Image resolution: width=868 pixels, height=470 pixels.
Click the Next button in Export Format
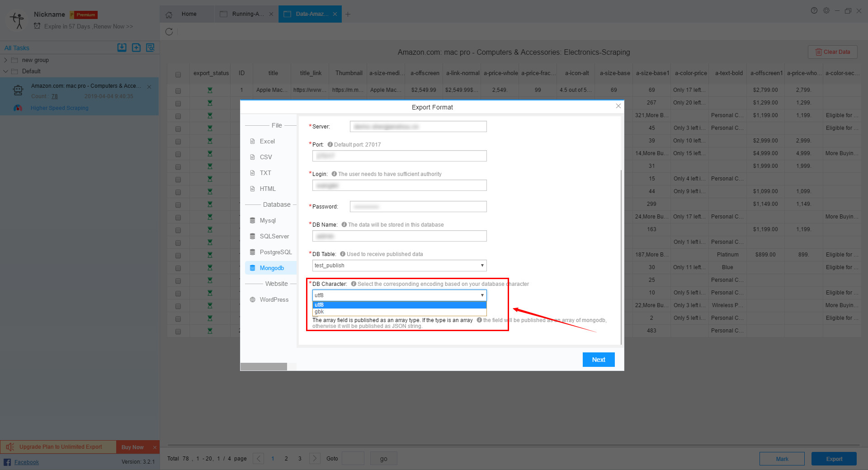coord(598,360)
